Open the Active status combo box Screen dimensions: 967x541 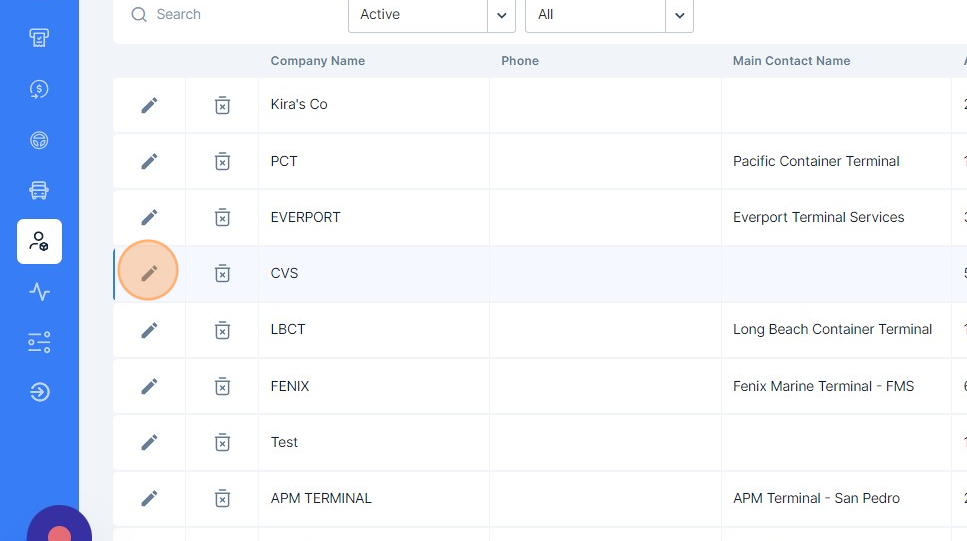coord(432,15)
